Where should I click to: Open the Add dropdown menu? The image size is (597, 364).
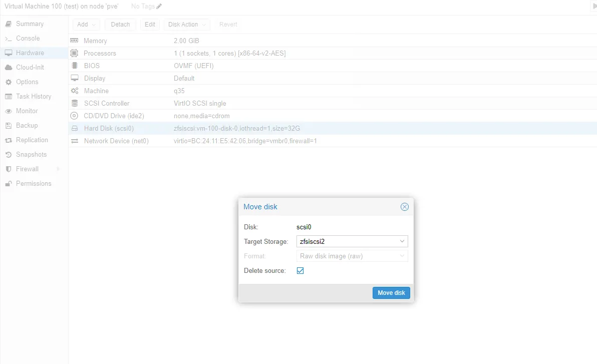pyautogui.click(x=86, y=24)
